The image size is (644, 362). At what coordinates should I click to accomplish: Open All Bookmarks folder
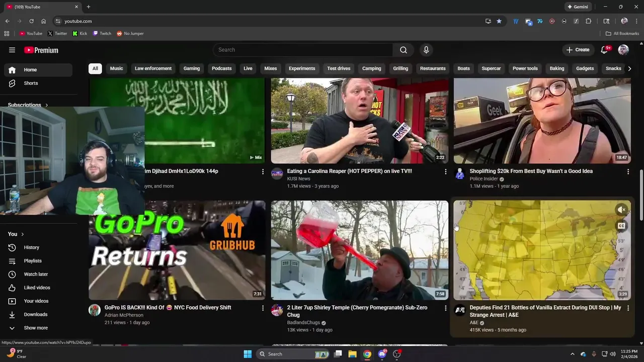click(622, 34)
